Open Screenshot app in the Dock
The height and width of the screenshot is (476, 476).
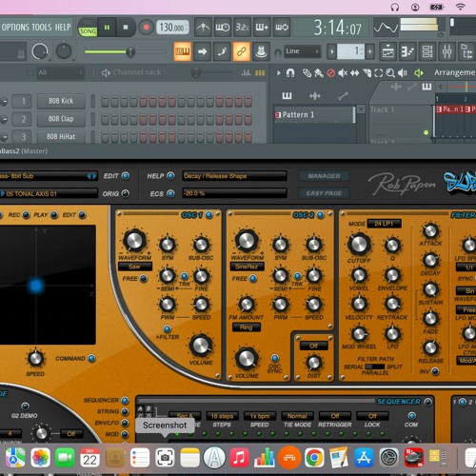coord(165,458)
